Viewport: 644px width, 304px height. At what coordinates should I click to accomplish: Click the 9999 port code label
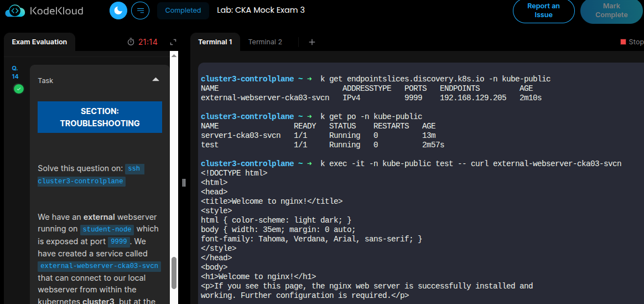(119, 241)
